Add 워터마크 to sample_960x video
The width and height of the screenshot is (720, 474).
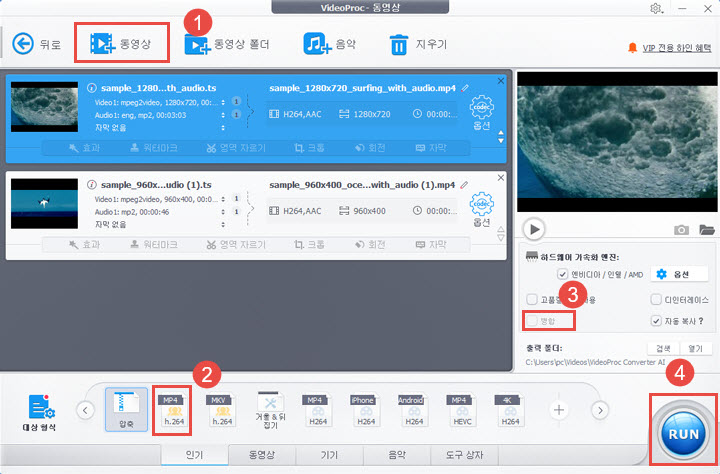153,245
